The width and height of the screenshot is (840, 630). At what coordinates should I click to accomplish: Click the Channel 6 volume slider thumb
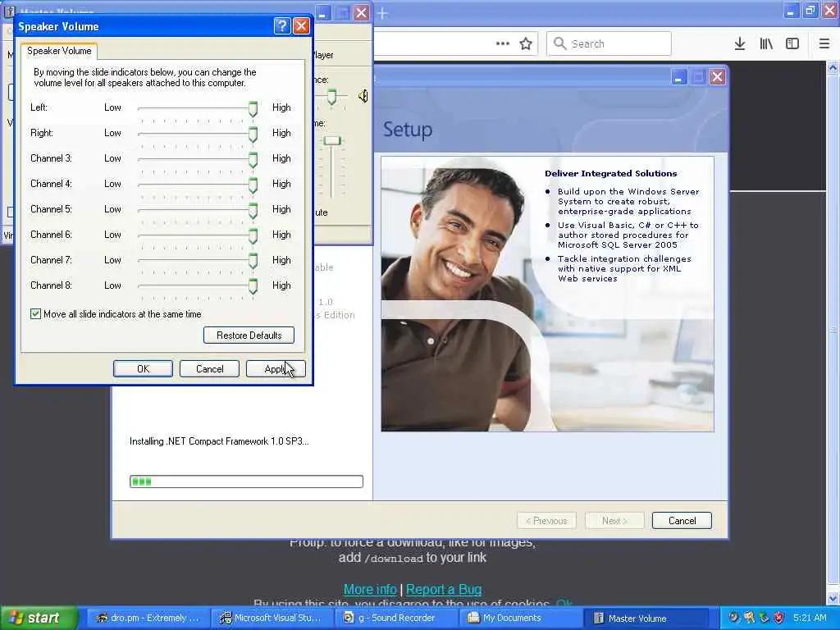253,236
